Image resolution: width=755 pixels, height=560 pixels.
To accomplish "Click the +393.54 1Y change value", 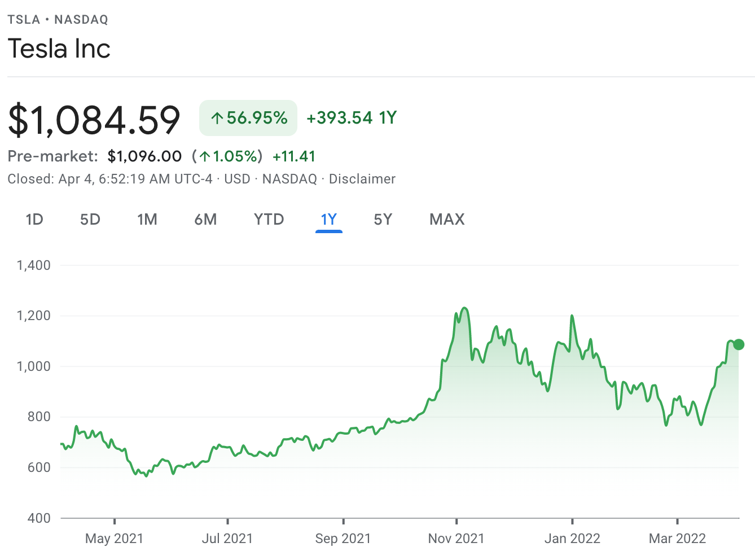I will (x=352, y=118).
